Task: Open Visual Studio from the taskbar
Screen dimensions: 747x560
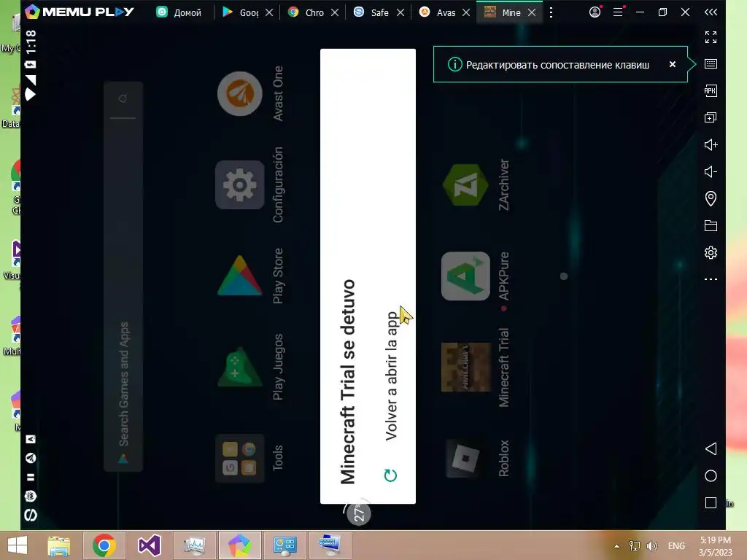Action: click(x=149, y=545)
